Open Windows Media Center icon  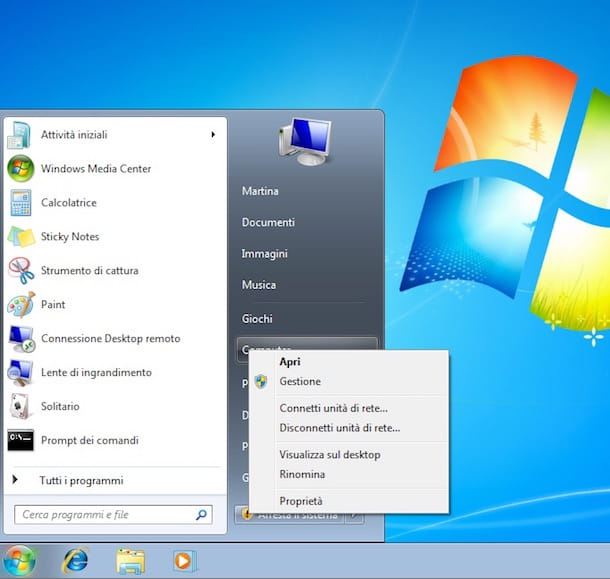(20, 168)
